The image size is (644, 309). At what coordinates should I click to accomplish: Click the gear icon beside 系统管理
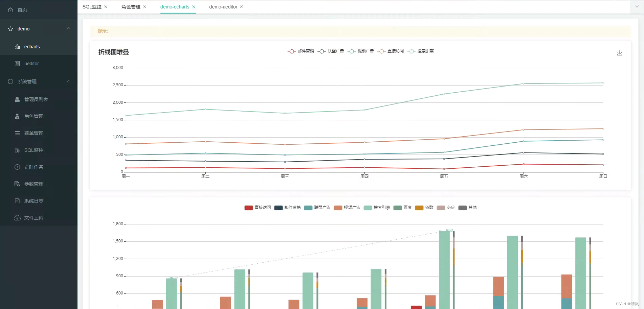[x=10, y=81]
